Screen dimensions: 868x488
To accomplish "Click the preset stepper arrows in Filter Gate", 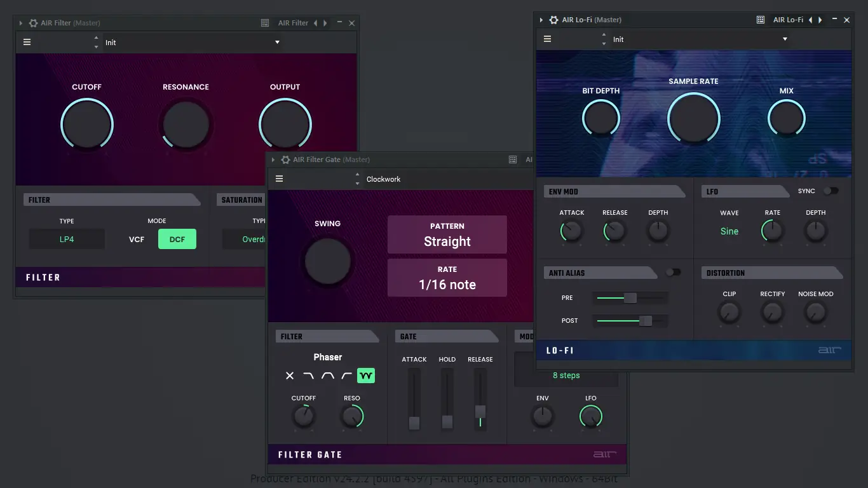I will [x=357, y=179].
